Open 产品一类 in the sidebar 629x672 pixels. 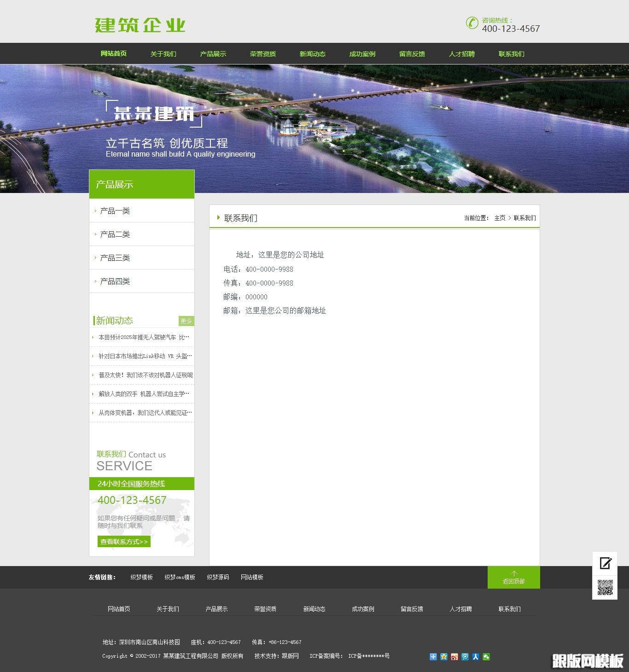(x=115, y=211)
